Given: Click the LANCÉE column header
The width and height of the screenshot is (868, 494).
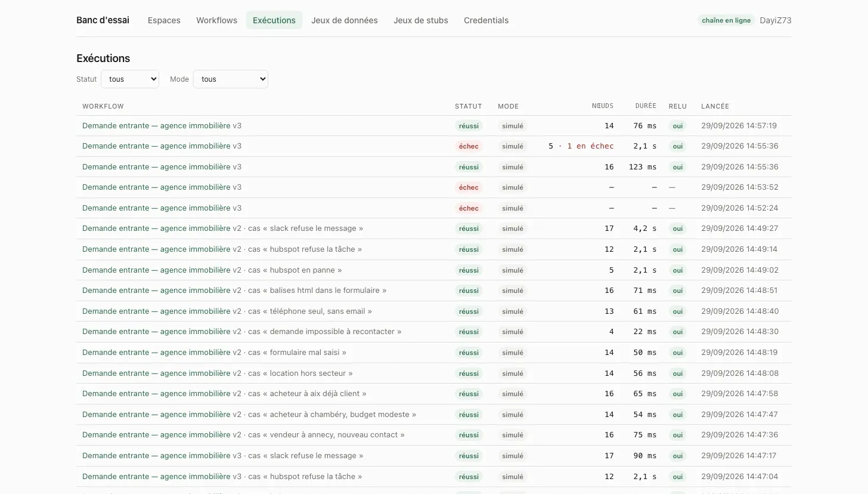Looking at the screenshot, I should 715,106.
